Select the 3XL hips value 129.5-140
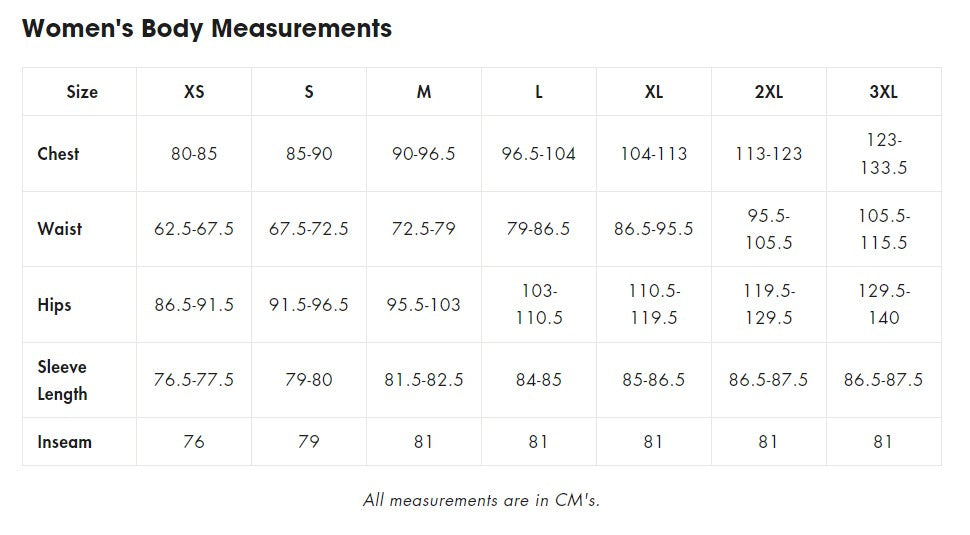 point(883,305)
